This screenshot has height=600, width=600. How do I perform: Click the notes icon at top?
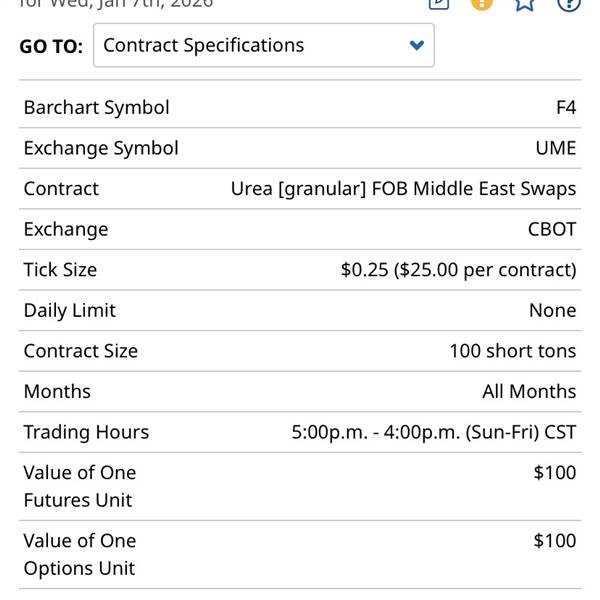438,3
